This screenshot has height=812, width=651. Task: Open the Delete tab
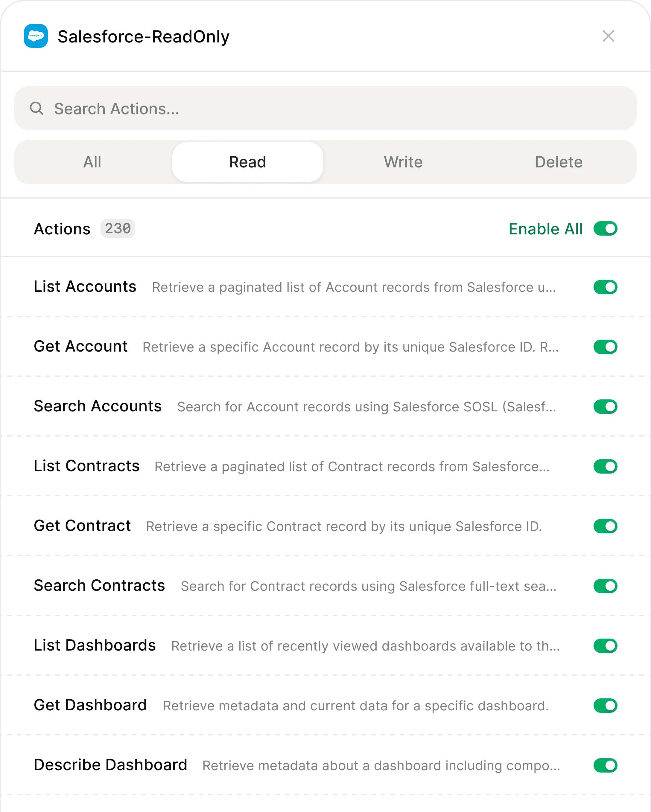pyautogui.click(x=559, y=162)
